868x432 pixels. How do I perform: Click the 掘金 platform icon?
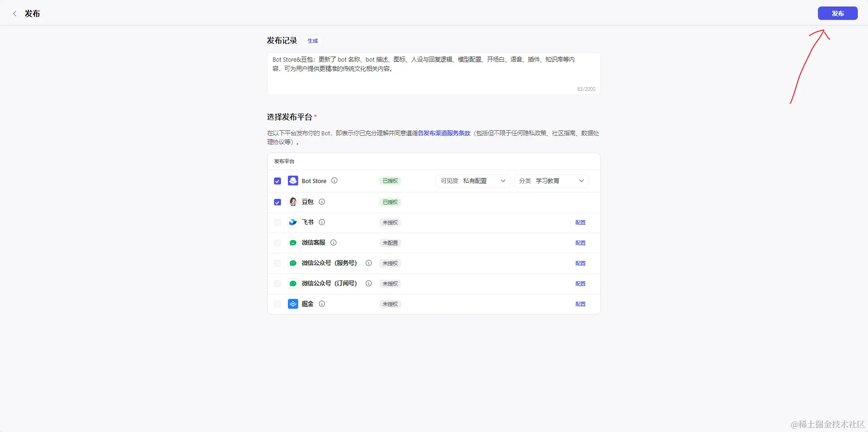pyautogui.click(x=293, y=304)
